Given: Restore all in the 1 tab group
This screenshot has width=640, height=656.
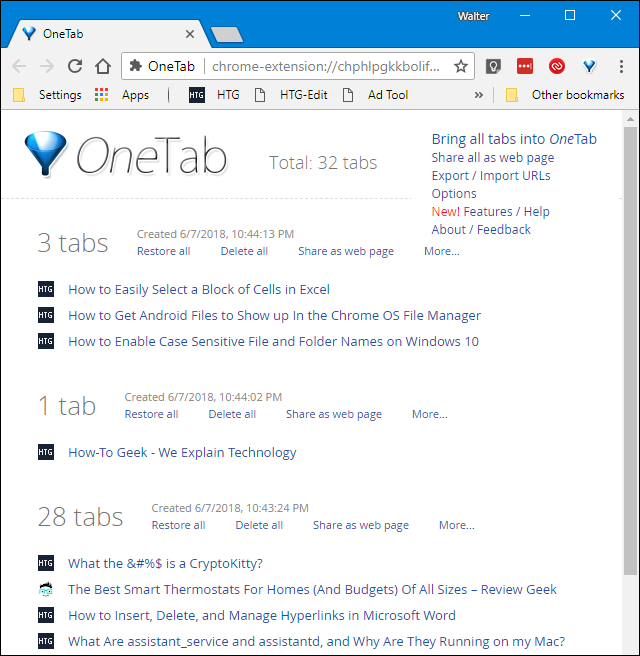Looking at the screenshot, I should (151, 414).
